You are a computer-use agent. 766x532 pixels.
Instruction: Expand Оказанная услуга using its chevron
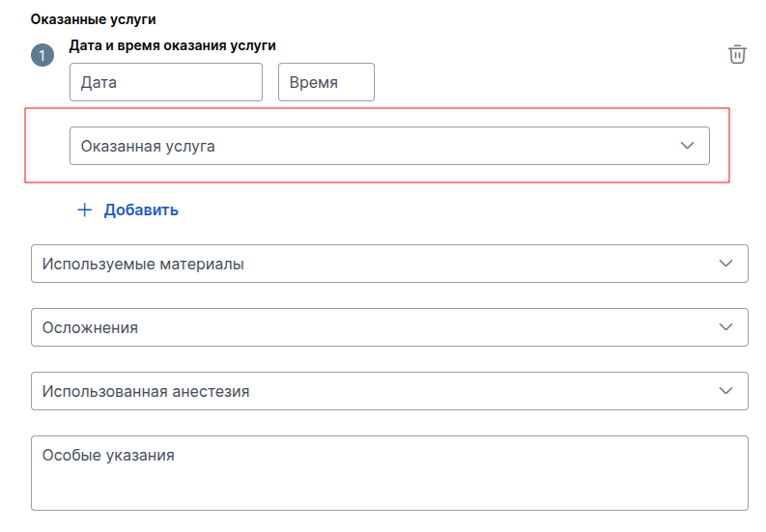tap(687, 146)
